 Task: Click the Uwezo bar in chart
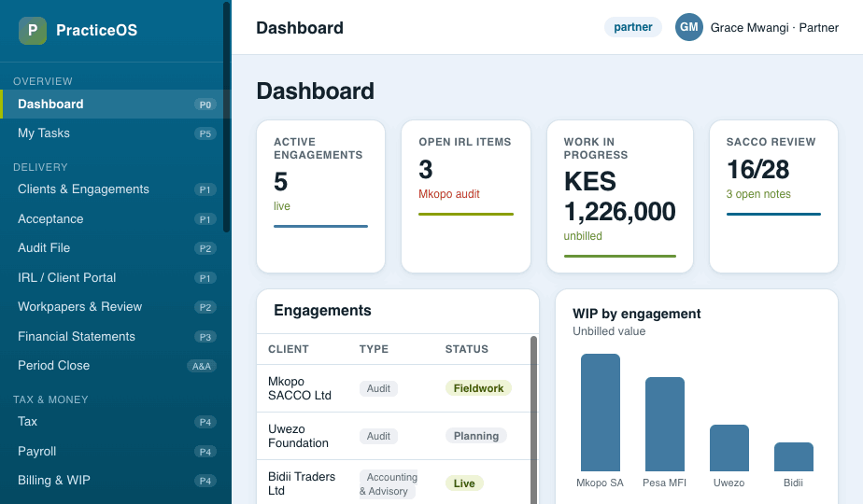[x=729, y=448]
